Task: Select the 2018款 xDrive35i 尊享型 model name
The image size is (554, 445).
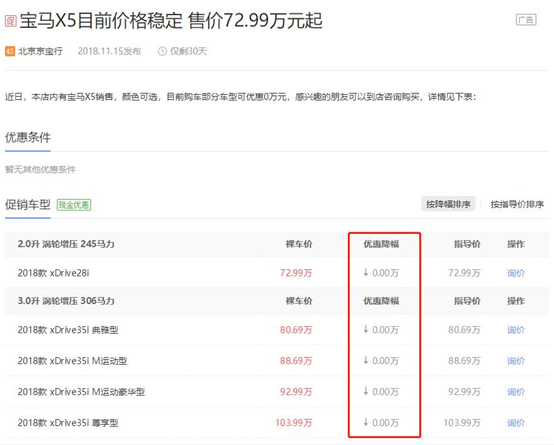Action: click(68, 423)
